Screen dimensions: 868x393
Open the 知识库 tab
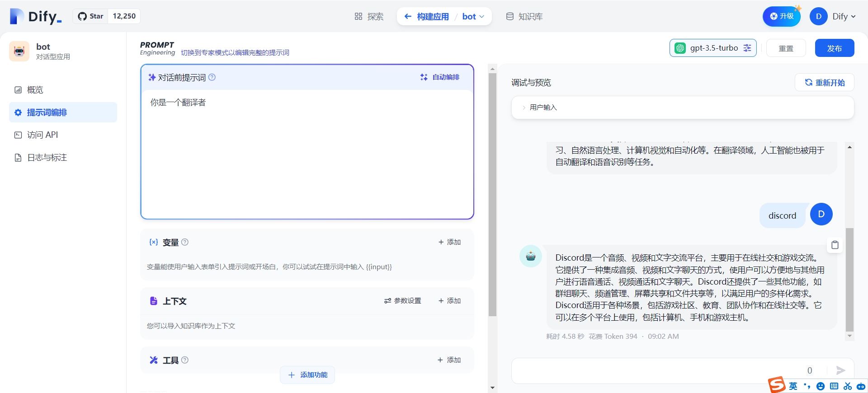pyautogui.click(x=524, y=17)
